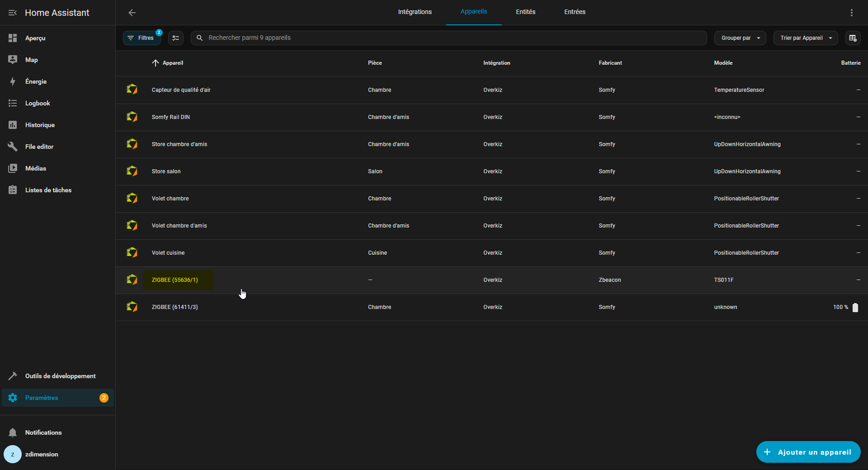Viewport: 868px width, 470px height.
Task: Expand the Grouper par dropdown
Action: (x=740, y=38)
